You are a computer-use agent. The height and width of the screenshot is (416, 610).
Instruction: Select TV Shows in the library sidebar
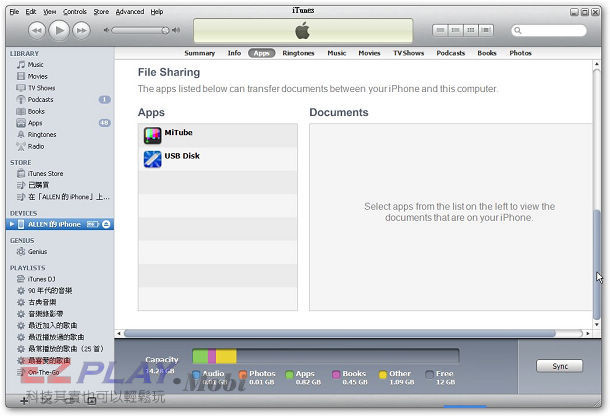coord(60,88)
